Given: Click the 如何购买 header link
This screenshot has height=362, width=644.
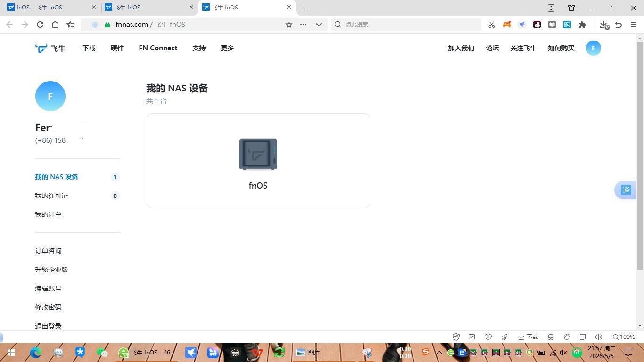Looking at the screenshot, I should (561, 48).
